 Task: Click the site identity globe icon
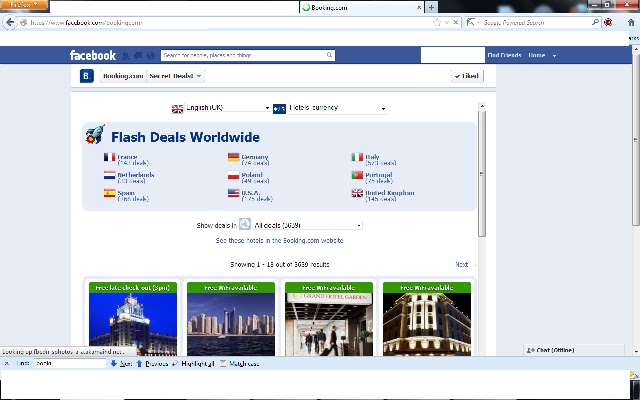(x=23, y=22)
